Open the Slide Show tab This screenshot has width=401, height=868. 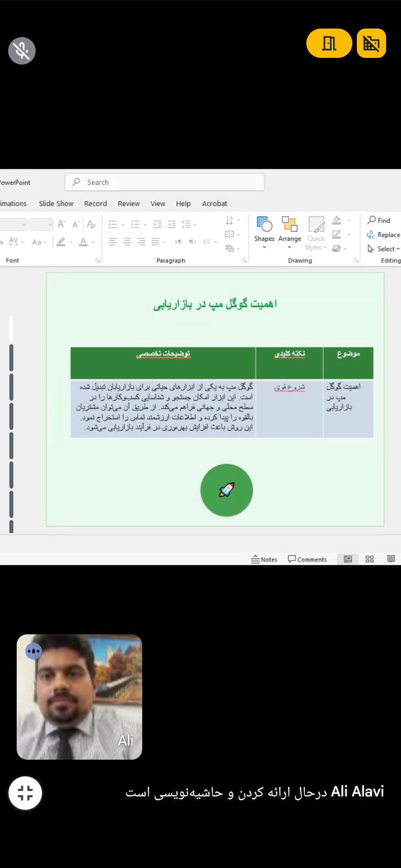point(56,204)
